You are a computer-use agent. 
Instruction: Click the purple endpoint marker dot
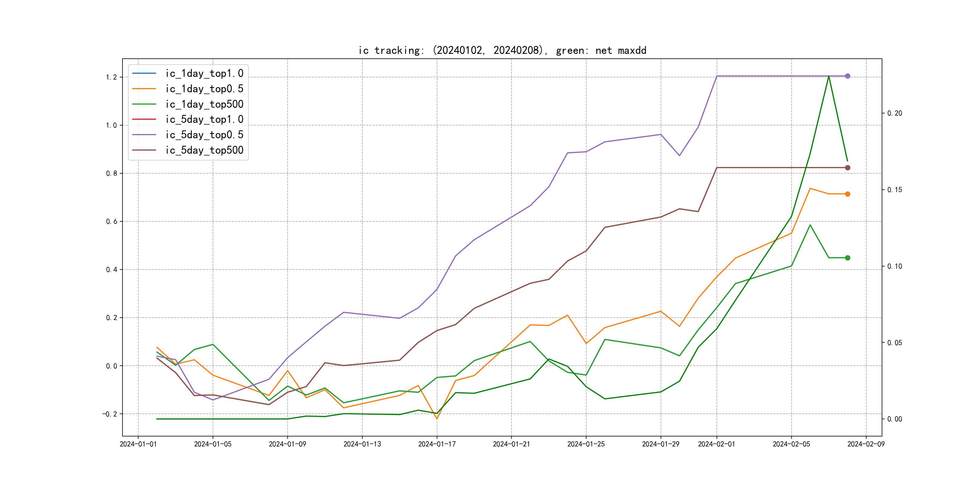click(847, 76)
